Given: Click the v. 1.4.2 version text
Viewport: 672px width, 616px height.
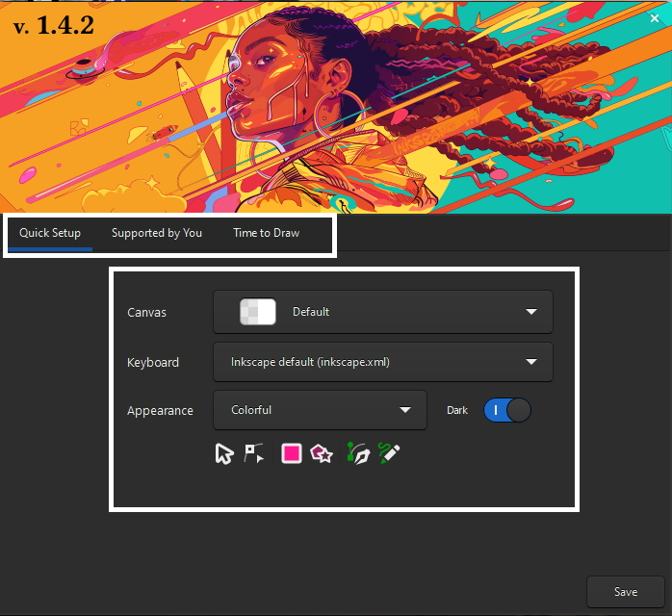Looking at the screenshot, I should coord(54,25).
